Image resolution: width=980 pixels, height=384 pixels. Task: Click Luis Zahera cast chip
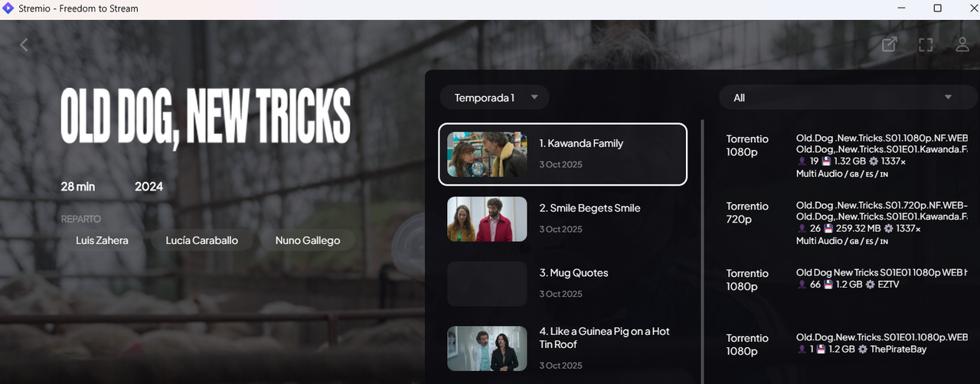[x=102, y=240]
